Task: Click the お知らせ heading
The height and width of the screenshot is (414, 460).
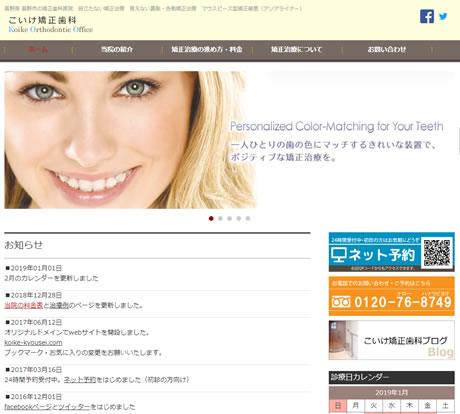Action: [x=24, y=245]
